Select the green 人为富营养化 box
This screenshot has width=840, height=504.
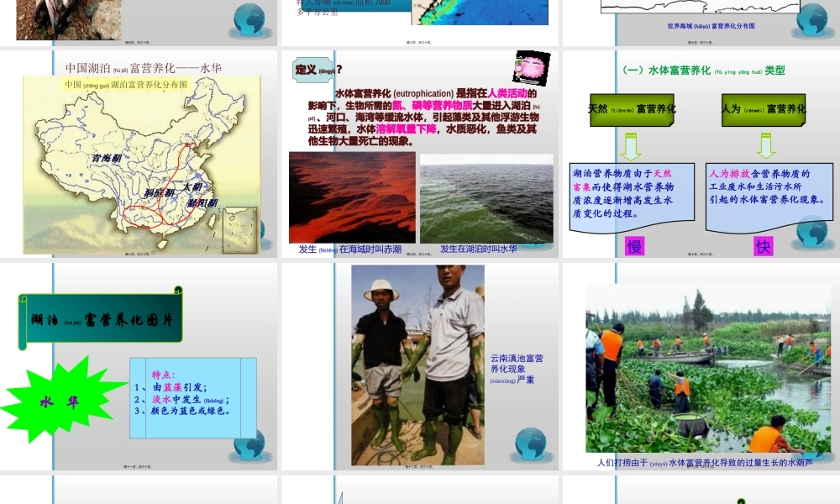(763, 109)
